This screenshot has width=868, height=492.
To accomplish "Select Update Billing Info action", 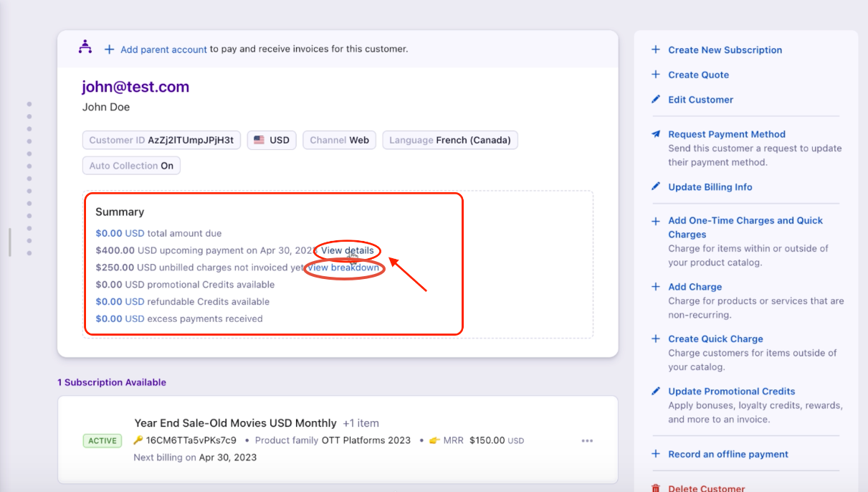I will click(710, 187).
